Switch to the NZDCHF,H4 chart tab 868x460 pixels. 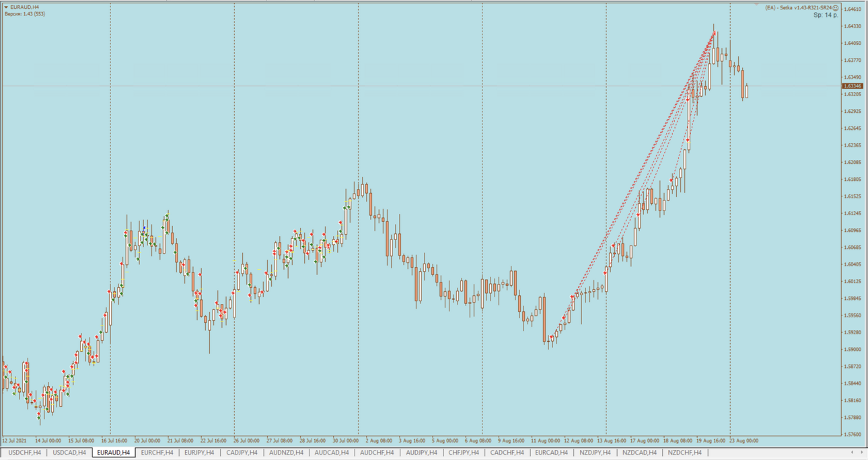coord(684,453)
